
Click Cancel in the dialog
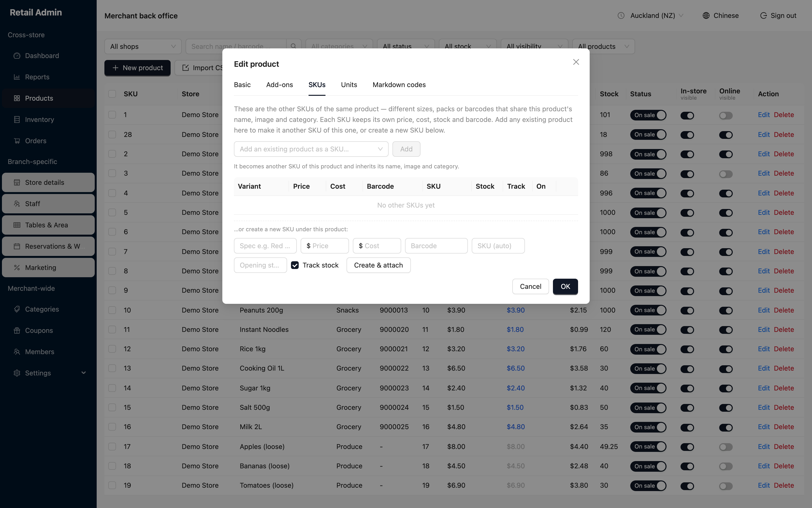[x=530, y=287]
